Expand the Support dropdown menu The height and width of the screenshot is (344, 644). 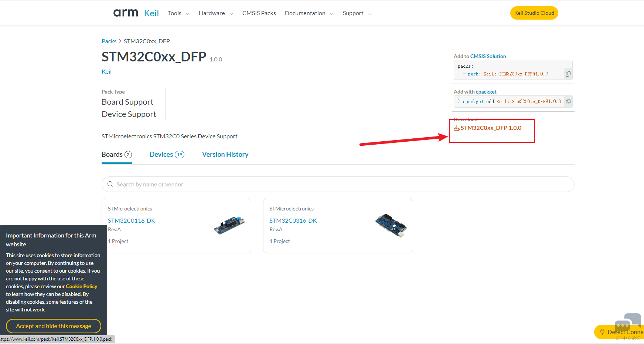pos(357,13)
